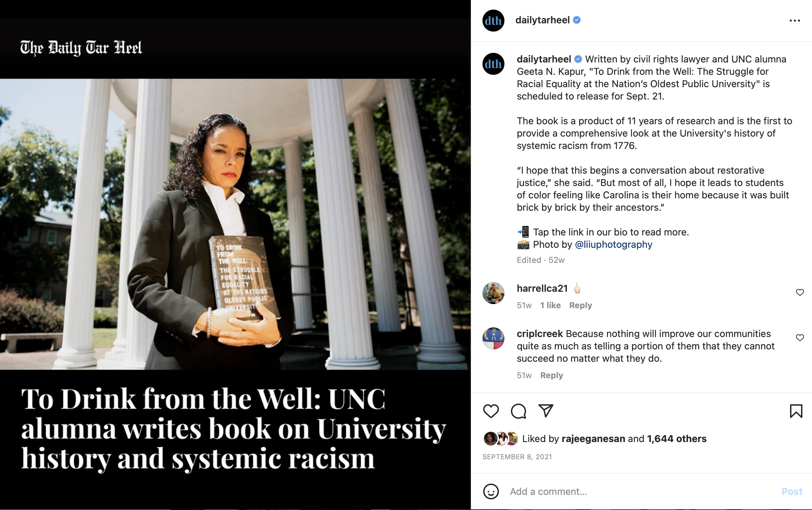The width and height of the screenshot is (812, 510).
Task: Open criplcreek's profile picture
Action: [x=493, y=338]
